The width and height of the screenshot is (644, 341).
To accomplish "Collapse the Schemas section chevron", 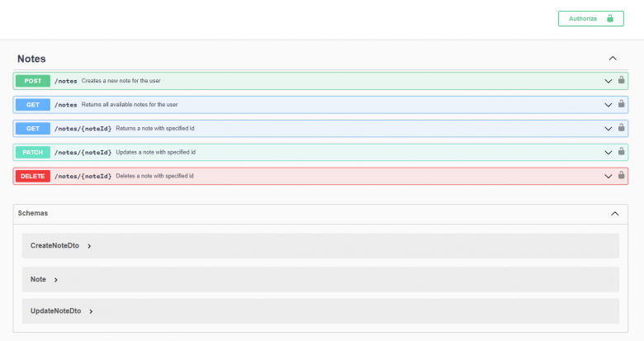I will pyautogui.click(x=614, y=214).
